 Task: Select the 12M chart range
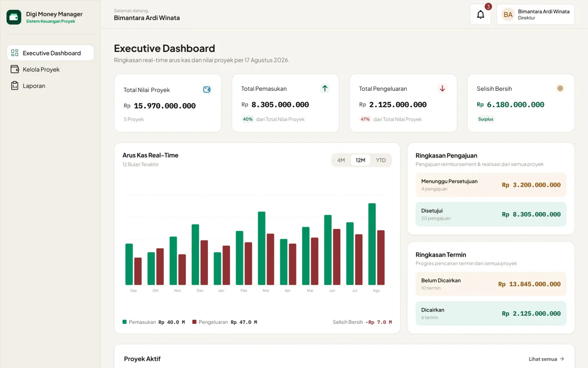pyautogui.click(x=361, y=160)
